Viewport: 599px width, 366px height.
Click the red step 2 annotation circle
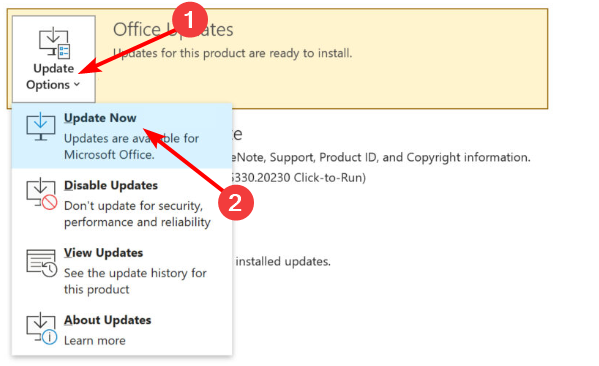236,202
